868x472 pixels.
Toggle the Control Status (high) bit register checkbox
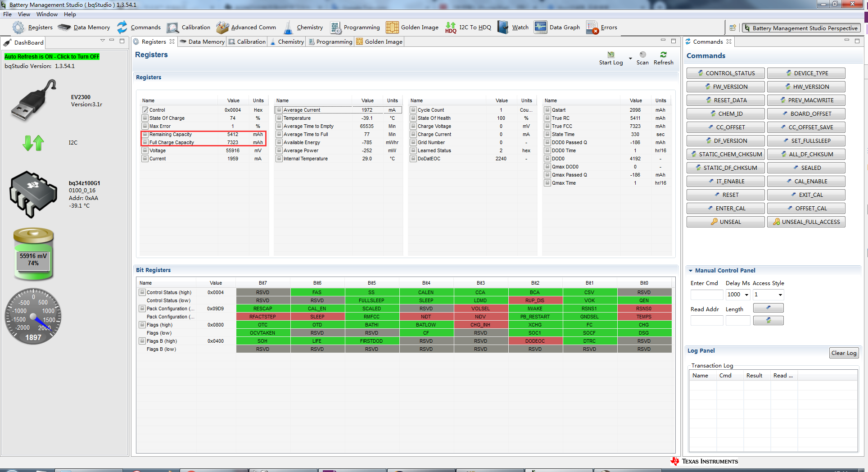coord(142,292)
